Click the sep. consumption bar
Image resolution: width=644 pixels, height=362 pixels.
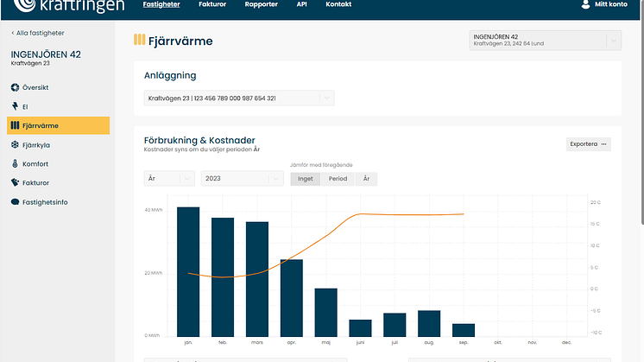464,330
